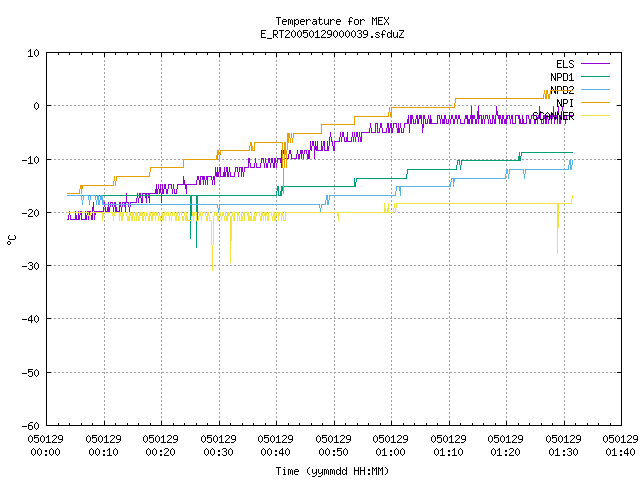Viewport: 640px width, 480px height.
Task: Click the y-axis tick label -60
Action: pyautogui.click(x=31, y=426)
